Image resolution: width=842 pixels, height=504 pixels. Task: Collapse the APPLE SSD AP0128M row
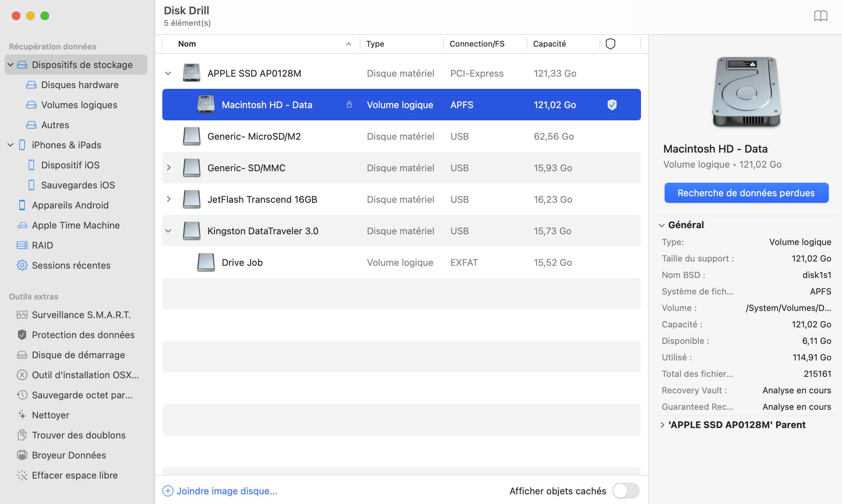168,73
